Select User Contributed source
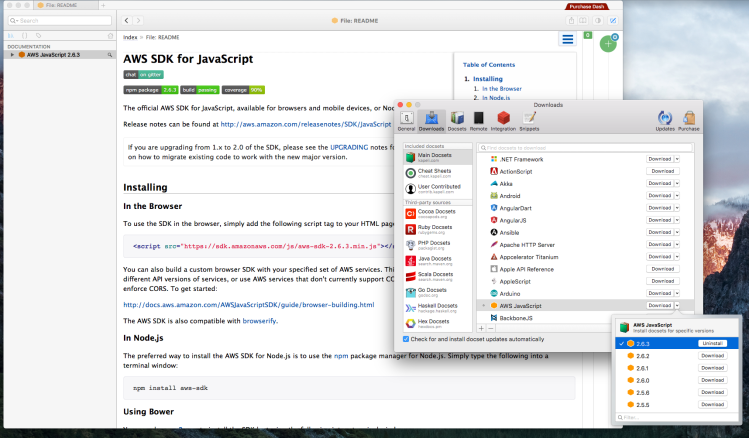749x438 pixels. (438, 189)
